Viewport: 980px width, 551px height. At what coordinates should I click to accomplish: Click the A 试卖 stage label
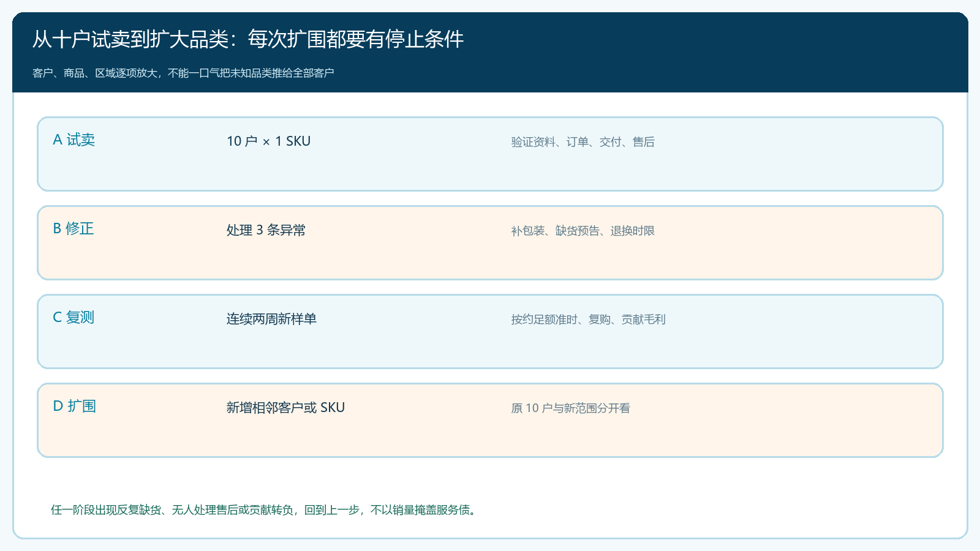point(74,140)
